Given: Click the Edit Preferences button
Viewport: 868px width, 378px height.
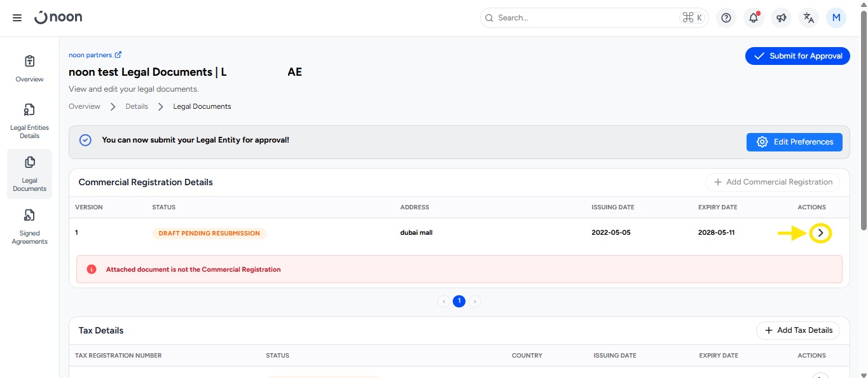Looking at the screenshot, I should (x=794, y=142).
